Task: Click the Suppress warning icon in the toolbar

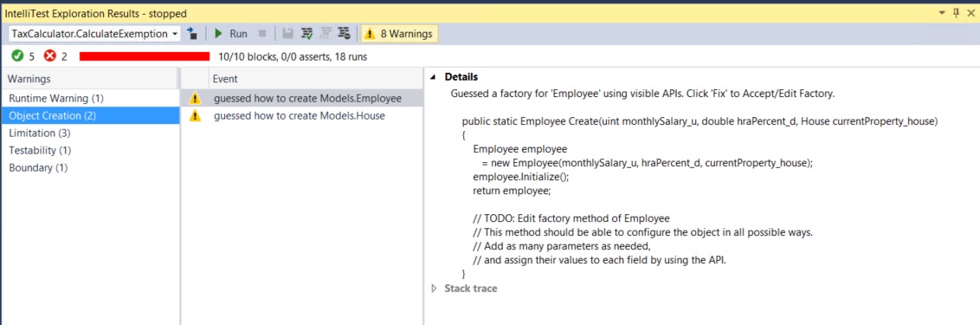Action: point(344,34)
